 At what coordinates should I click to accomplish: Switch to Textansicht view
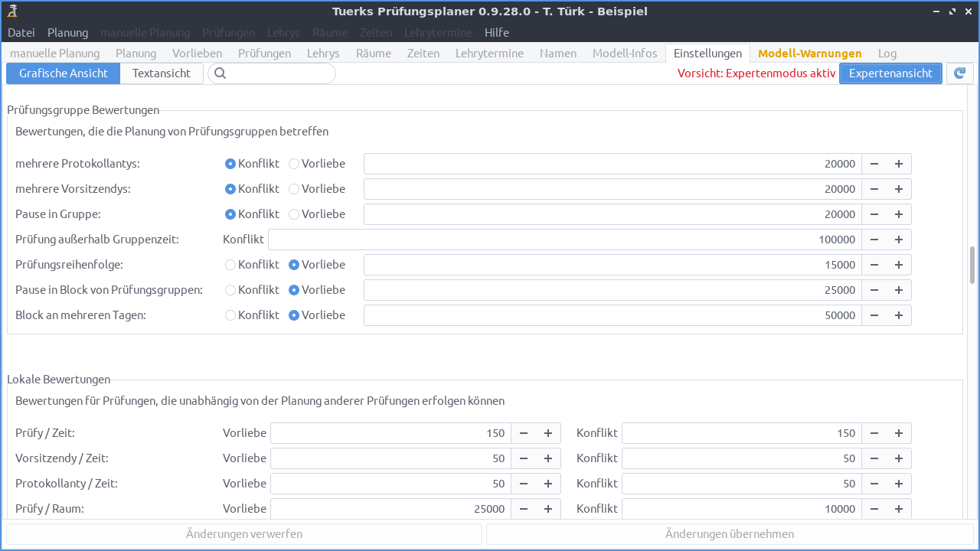tap(161, 73)
